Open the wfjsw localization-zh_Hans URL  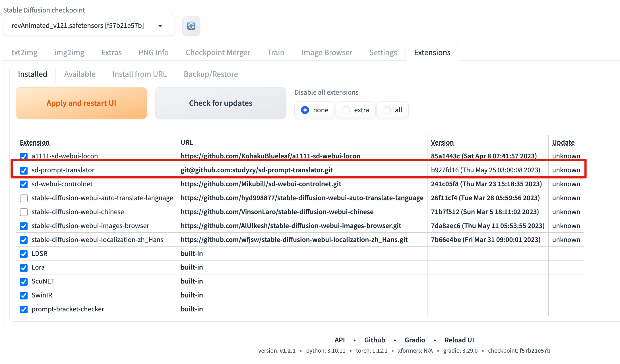[294, 240]
